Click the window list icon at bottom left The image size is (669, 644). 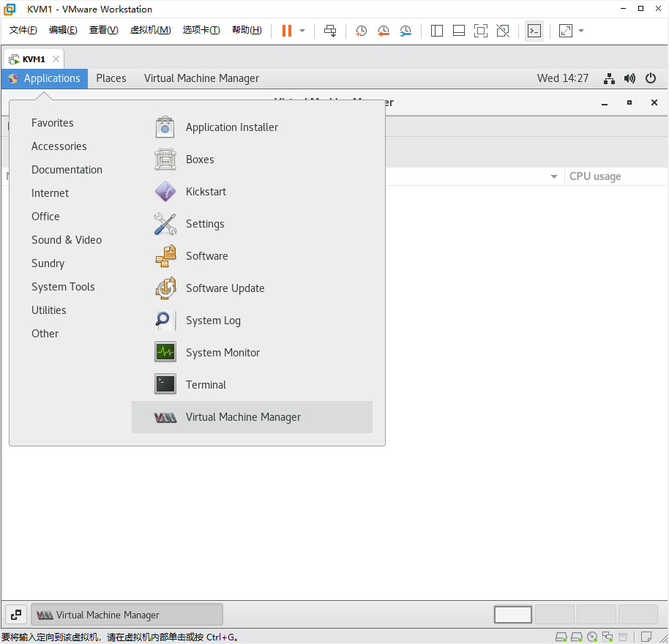coord(16,615)
